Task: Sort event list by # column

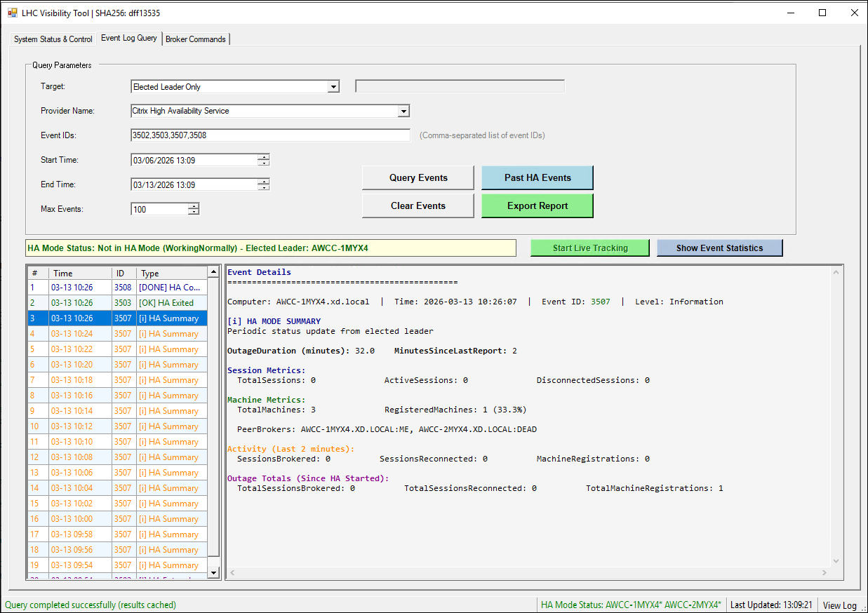Action: tap(38, 273)
